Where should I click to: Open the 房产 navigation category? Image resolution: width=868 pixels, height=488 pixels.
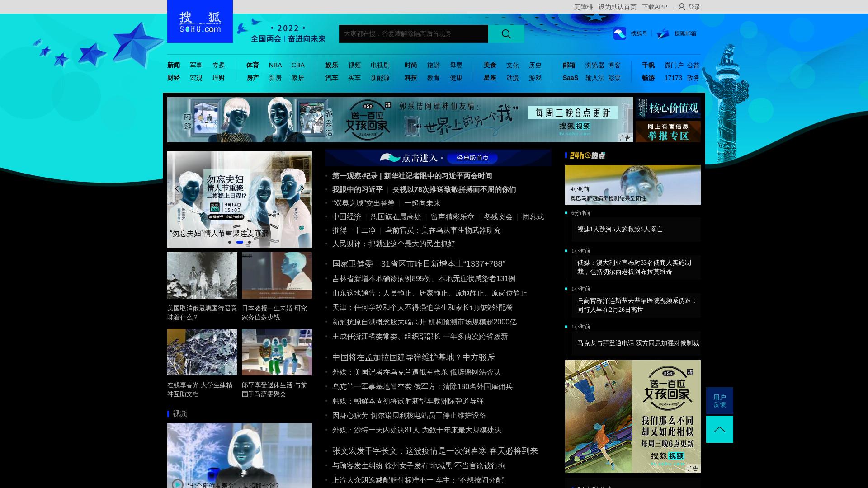click(253, 78)
